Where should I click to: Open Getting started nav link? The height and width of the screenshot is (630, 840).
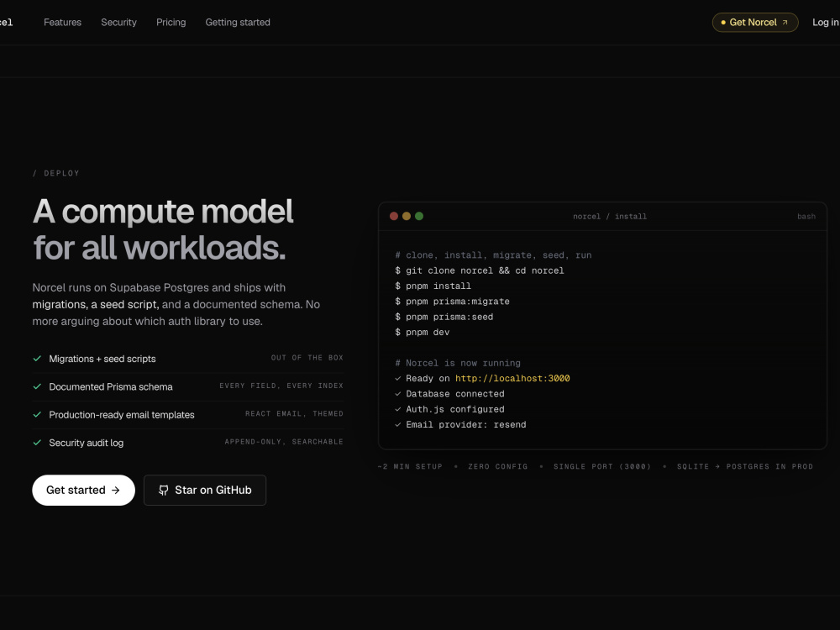(x=238, y=23)
